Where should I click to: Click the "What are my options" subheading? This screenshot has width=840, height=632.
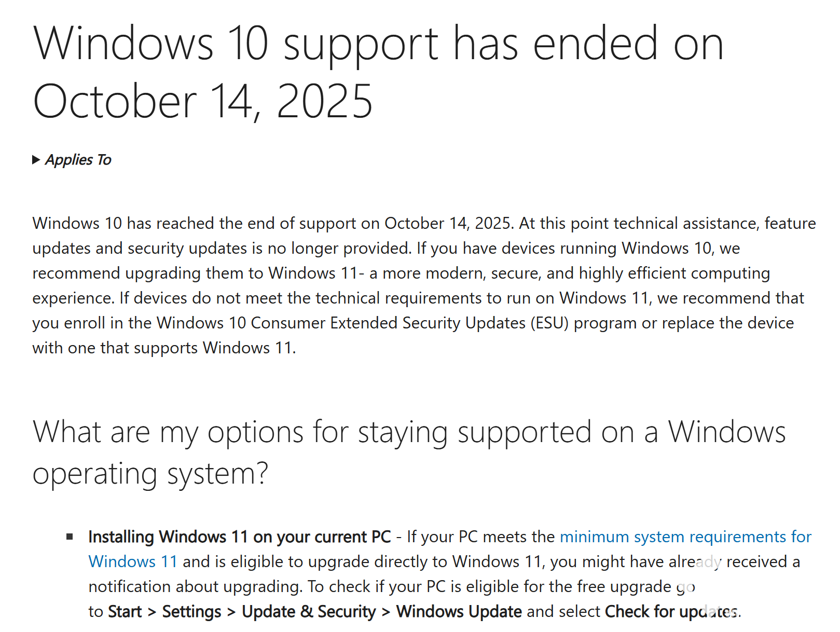tap(409, 432)
